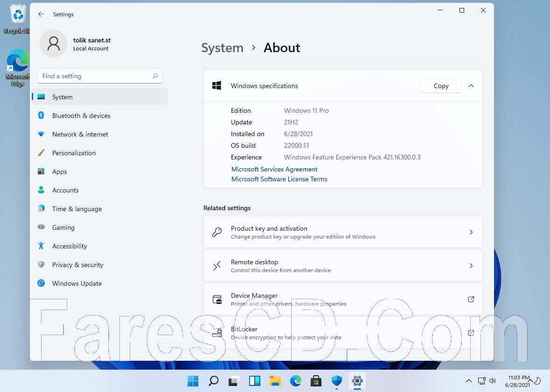This screenshot has height=392, width=550.
Task: Open Task View from the taskbar
Action: (x=234, y=381)
